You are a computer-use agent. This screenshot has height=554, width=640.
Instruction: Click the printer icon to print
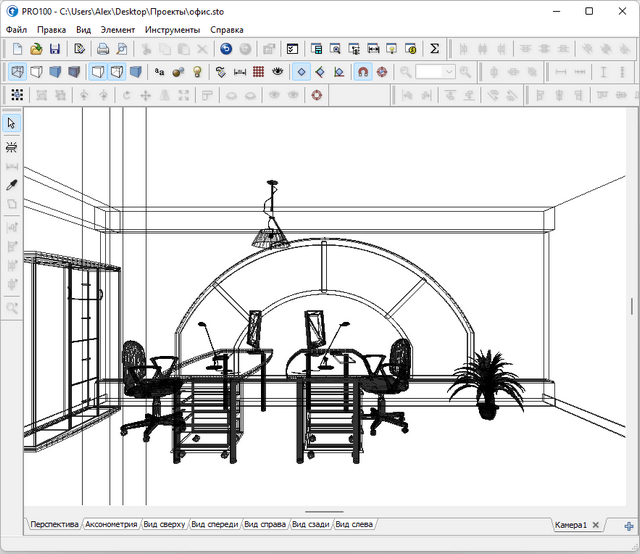(102, 48)
